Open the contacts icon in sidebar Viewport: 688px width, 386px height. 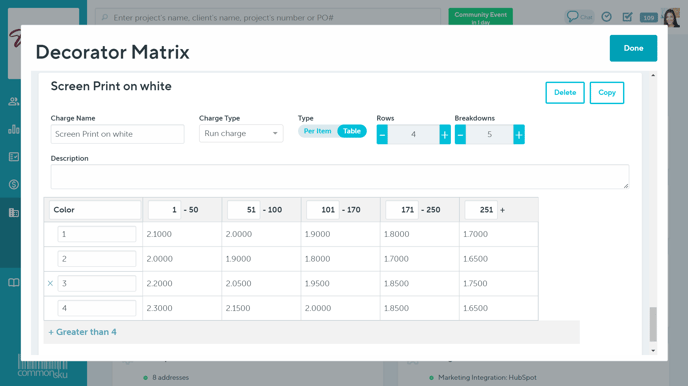pyautogui.click(x=14, y=101)
